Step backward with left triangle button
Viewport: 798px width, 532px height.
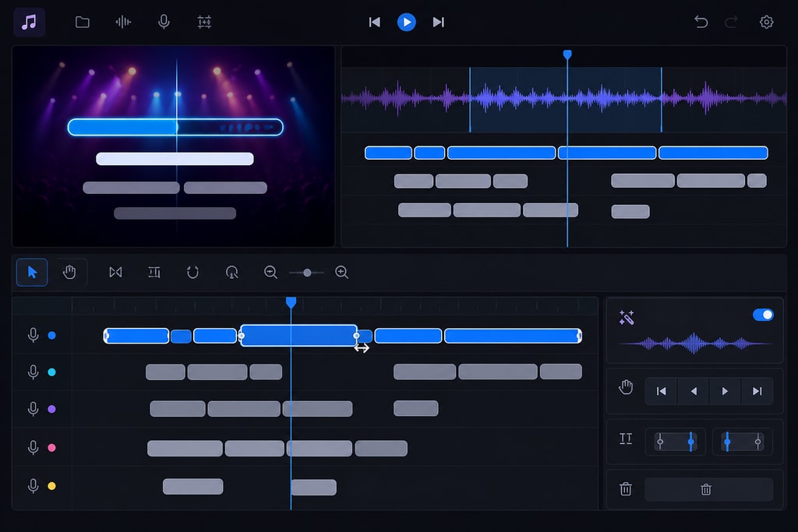point(693,391)
